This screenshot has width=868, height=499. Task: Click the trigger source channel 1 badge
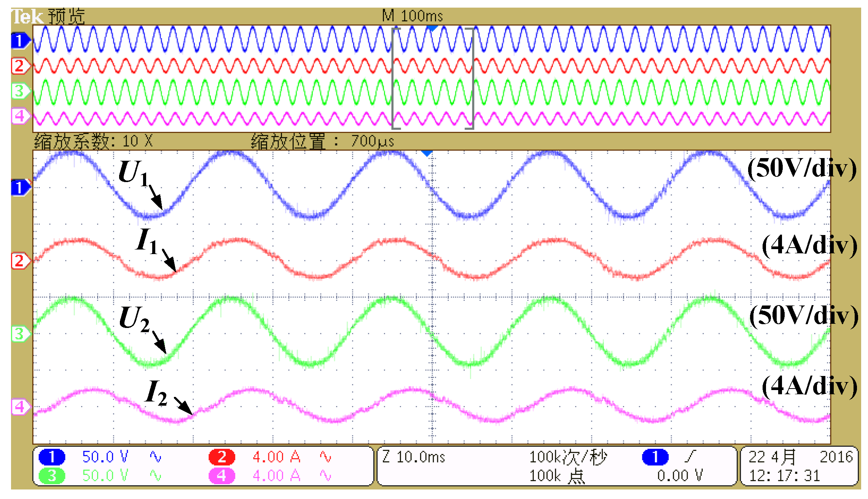point(655,457)
